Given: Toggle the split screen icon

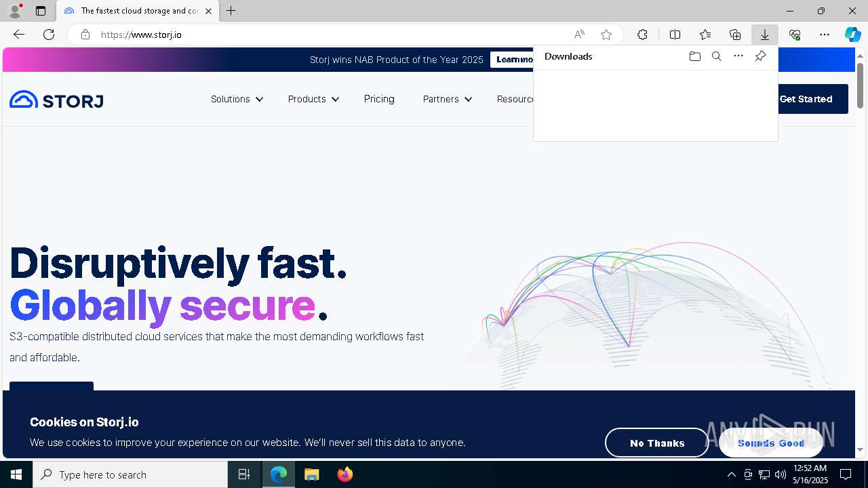Looking at the screenshot, I should 675,35.
